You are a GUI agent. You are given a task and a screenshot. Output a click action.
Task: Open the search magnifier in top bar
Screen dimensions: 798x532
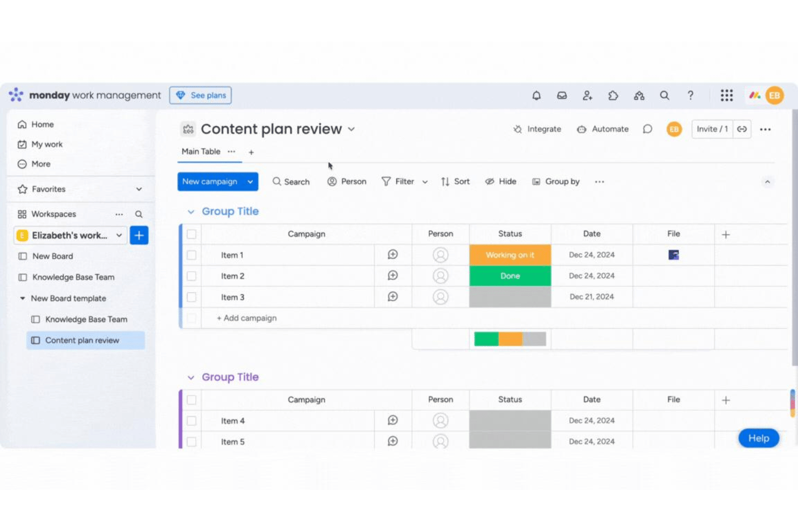point(664,95)
